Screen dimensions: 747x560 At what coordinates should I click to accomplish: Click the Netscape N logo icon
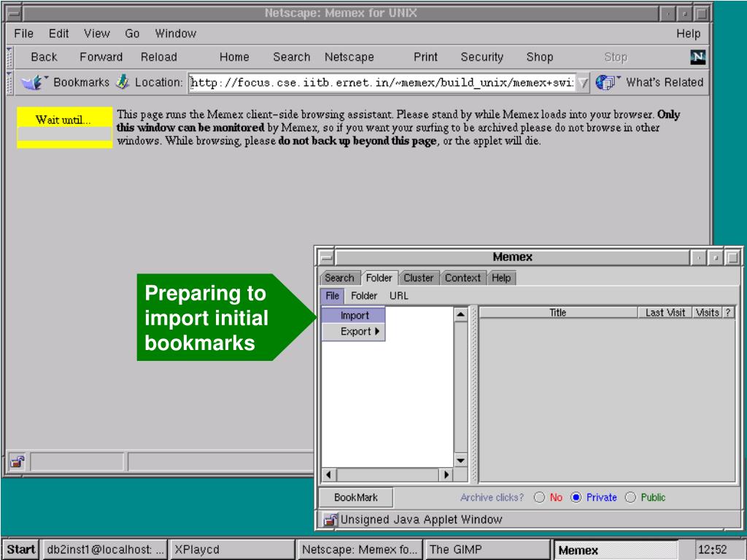point(697,57)
